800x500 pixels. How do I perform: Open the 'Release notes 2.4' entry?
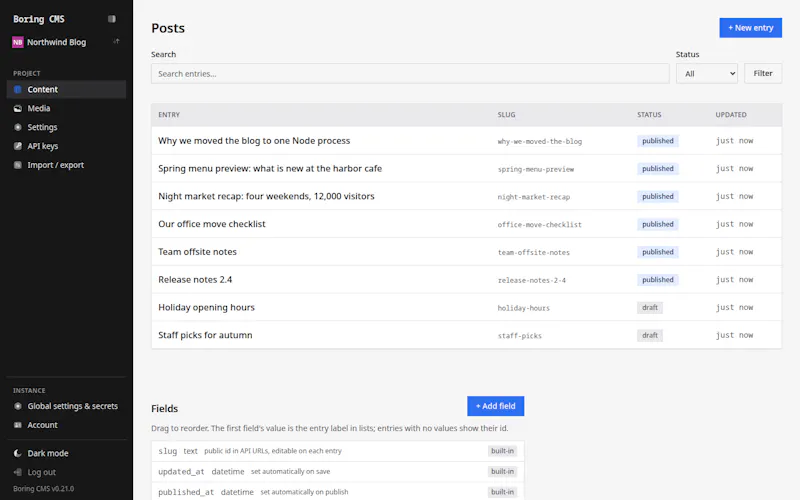point(195,280)
